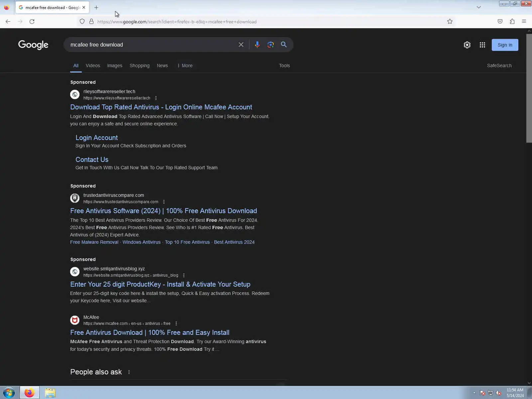This screenshot has height=399, width=532.
Task: Click the page vertical scrollbar thumb
Action: click(529, 88)
